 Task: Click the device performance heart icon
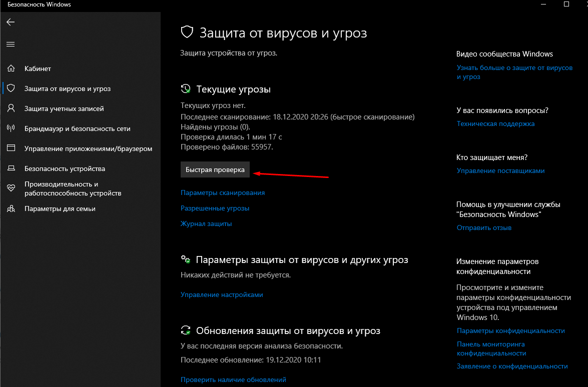pyautogui.click(x=11, y=188)
